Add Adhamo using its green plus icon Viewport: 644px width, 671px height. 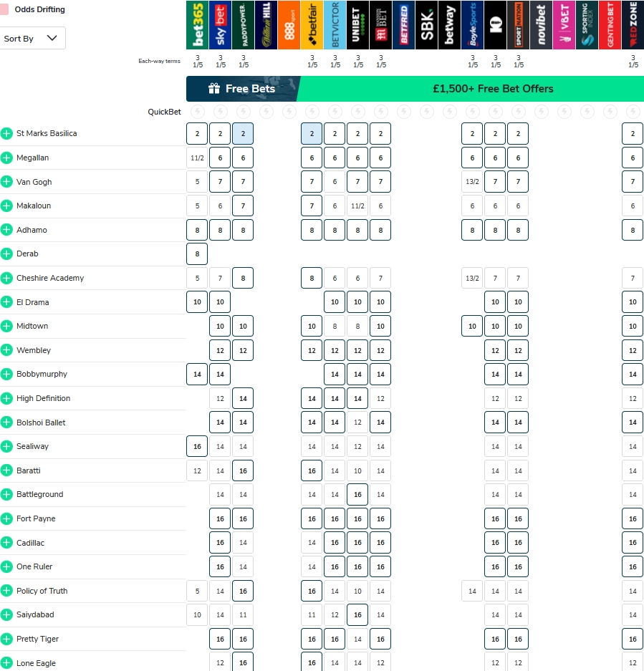(x=7, y=230)
